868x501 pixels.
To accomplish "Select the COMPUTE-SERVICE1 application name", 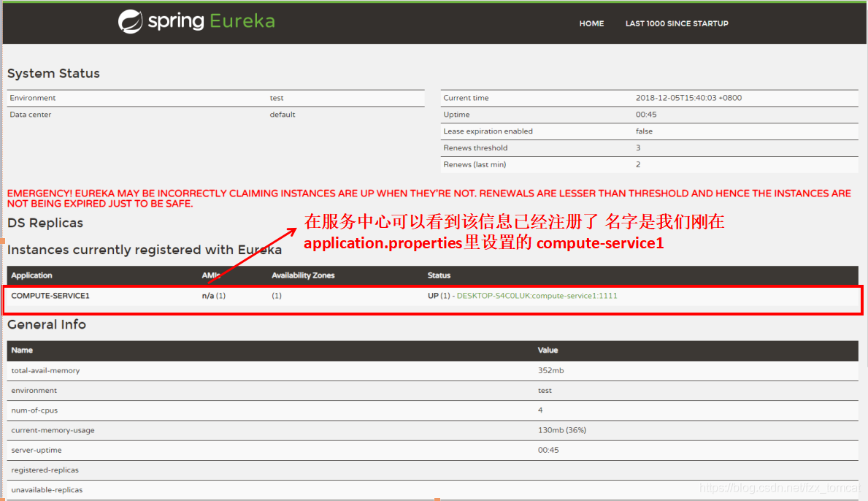I will (50, 296).
